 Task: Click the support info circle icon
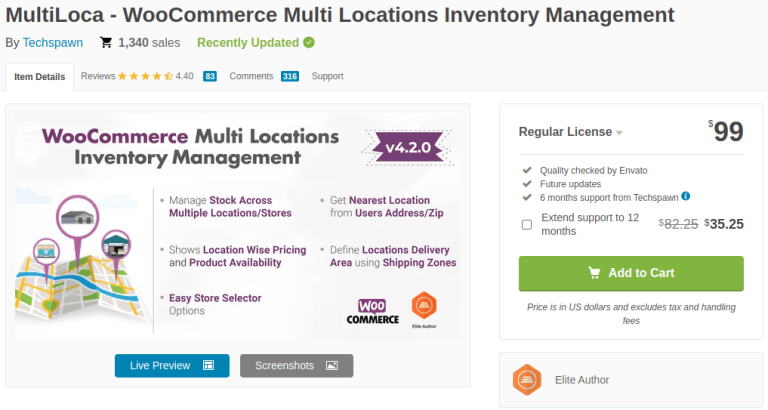click(x=686, y=196)
